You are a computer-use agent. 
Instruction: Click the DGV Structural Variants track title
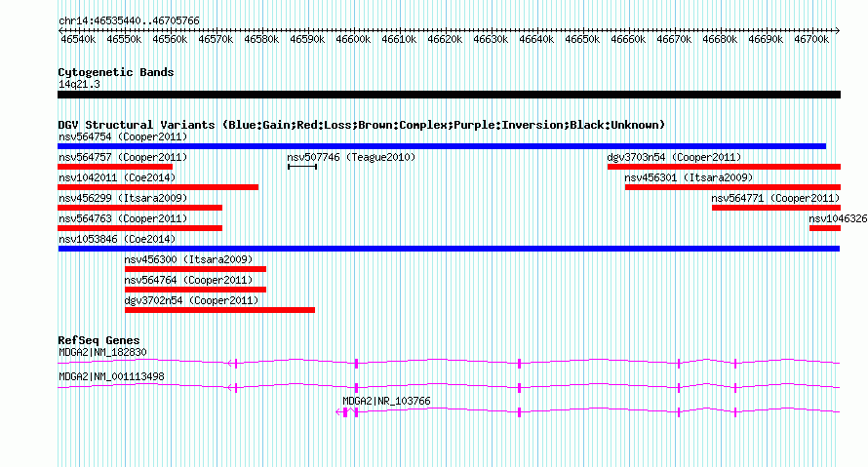click(x=361, y=125)
